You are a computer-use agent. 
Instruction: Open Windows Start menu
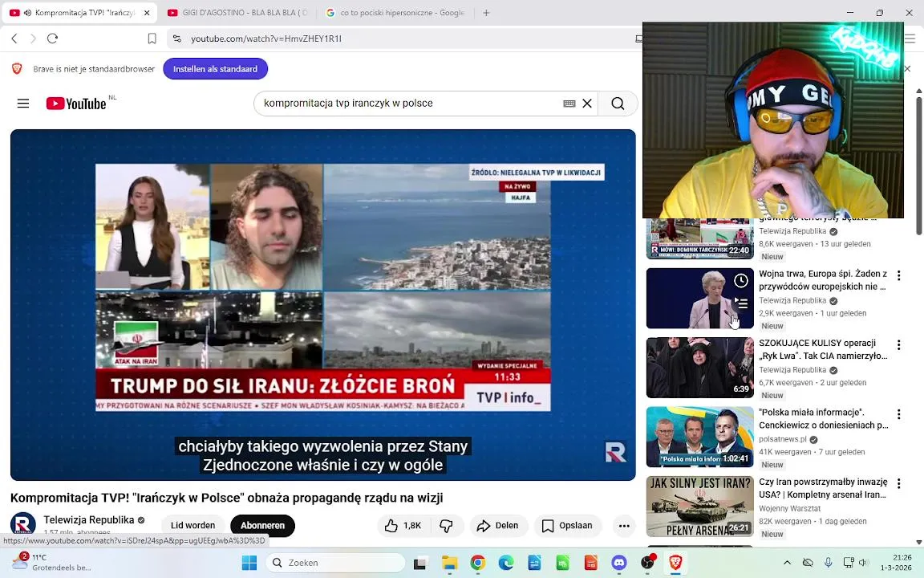click(249, 563)
